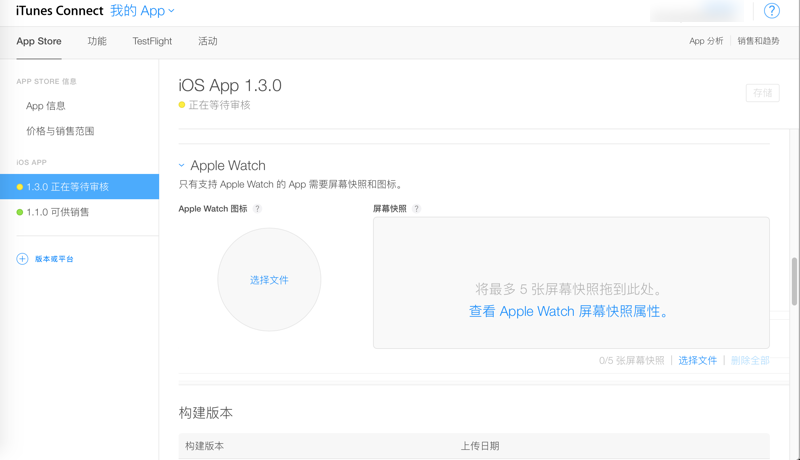
Task: Click the 存储 save button
Action: pyautogui.click(x=762, y=93)
